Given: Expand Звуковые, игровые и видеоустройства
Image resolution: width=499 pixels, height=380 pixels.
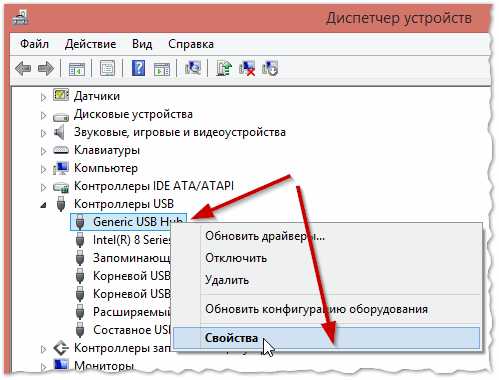Looking at the screenshot, I should [43, 133].
